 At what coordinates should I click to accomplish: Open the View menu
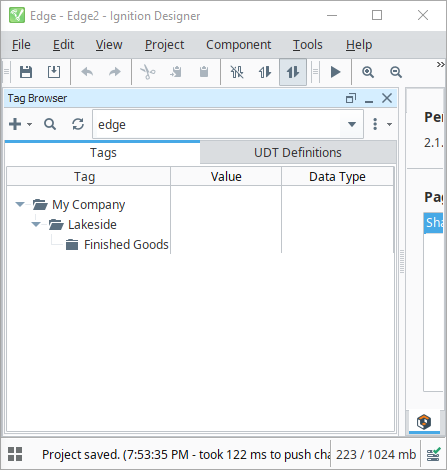pos(109,45)
